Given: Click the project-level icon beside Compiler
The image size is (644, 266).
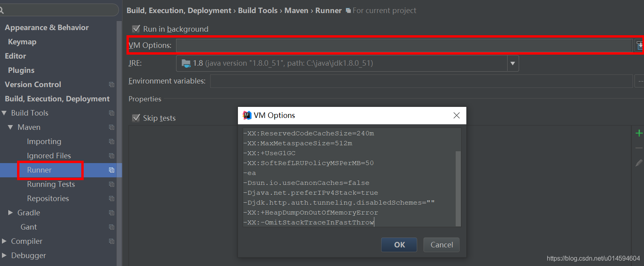Looking at the screenshot, I should [x=111, y=241].
